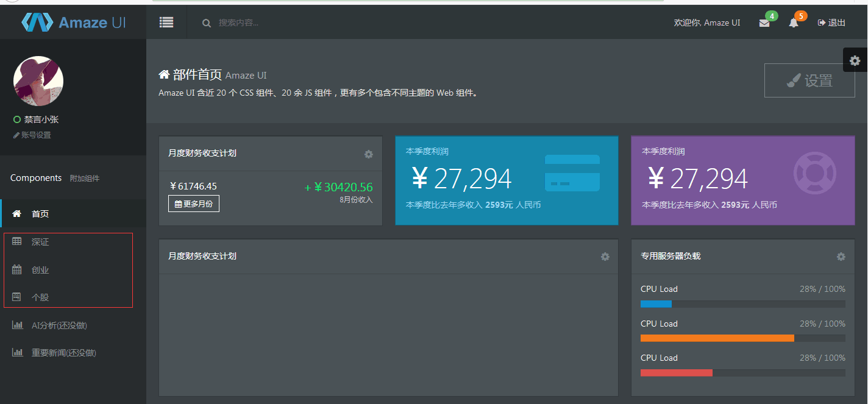Click the lifebuoy icon on the purple card
Viewport: 868px width, 404px height.
[x=814, y=173]
